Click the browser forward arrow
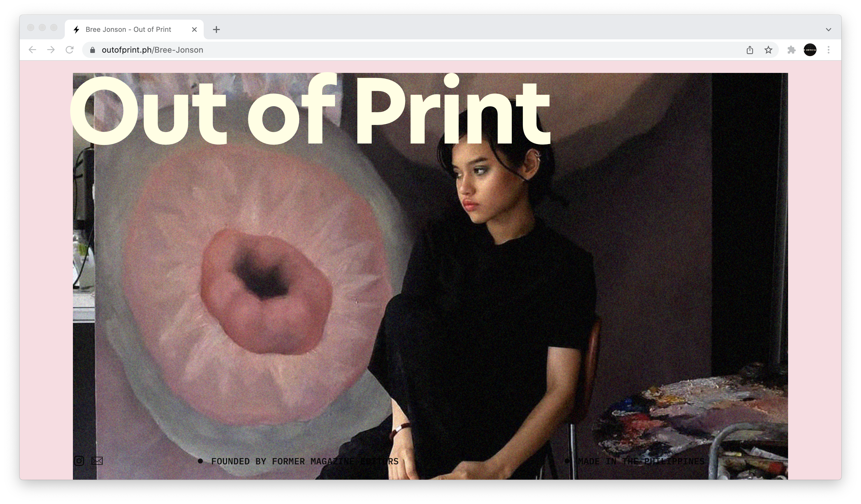The width and height of the screenshot is (861, 504). (51, 50)
